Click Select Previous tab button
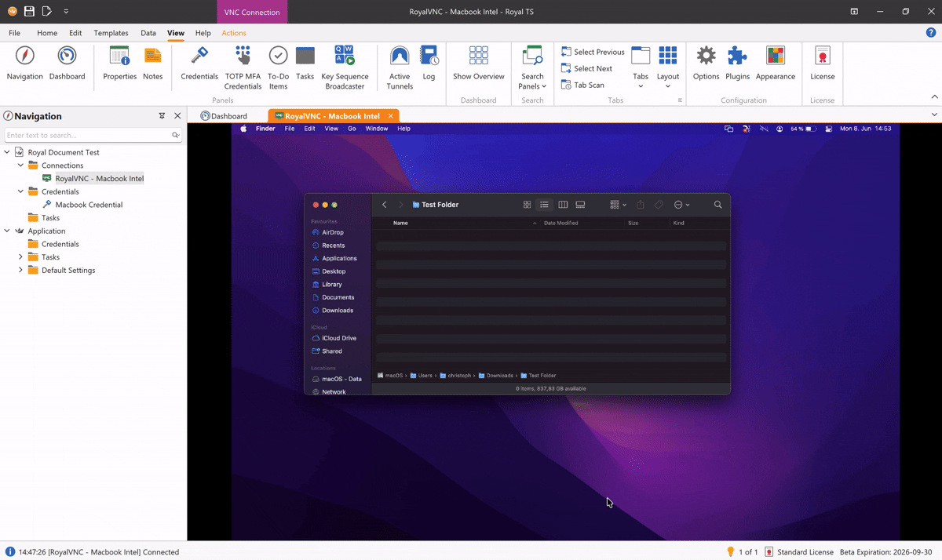 click(x=593, y=52)
